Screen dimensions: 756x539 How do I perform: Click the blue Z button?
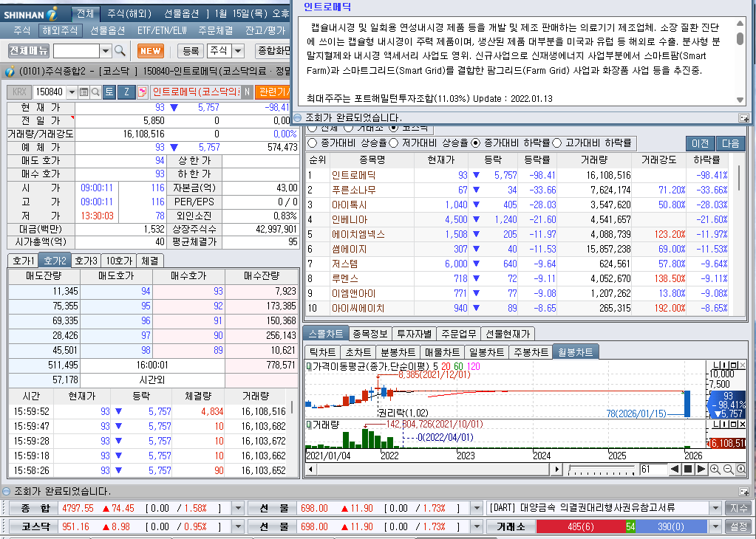126,92
